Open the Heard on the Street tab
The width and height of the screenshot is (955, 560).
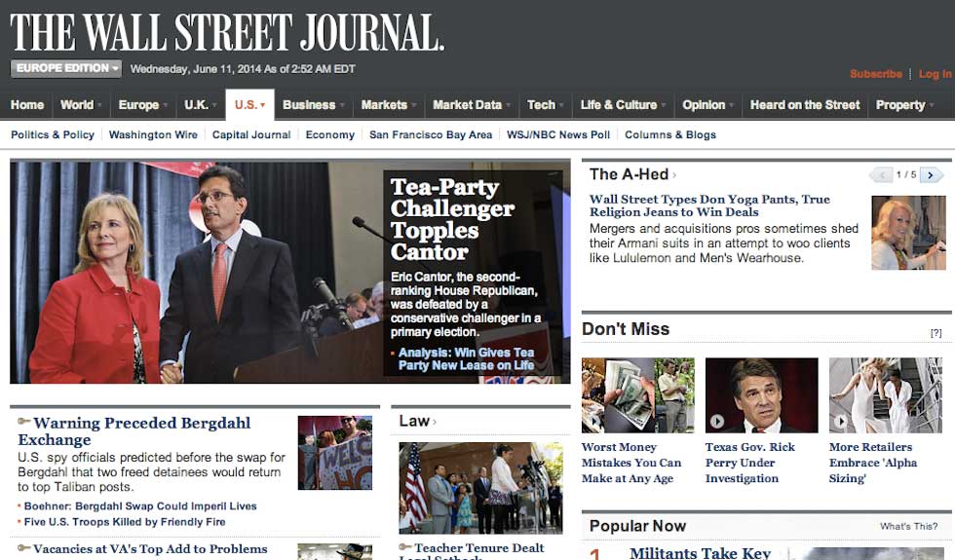click(805, 105)
